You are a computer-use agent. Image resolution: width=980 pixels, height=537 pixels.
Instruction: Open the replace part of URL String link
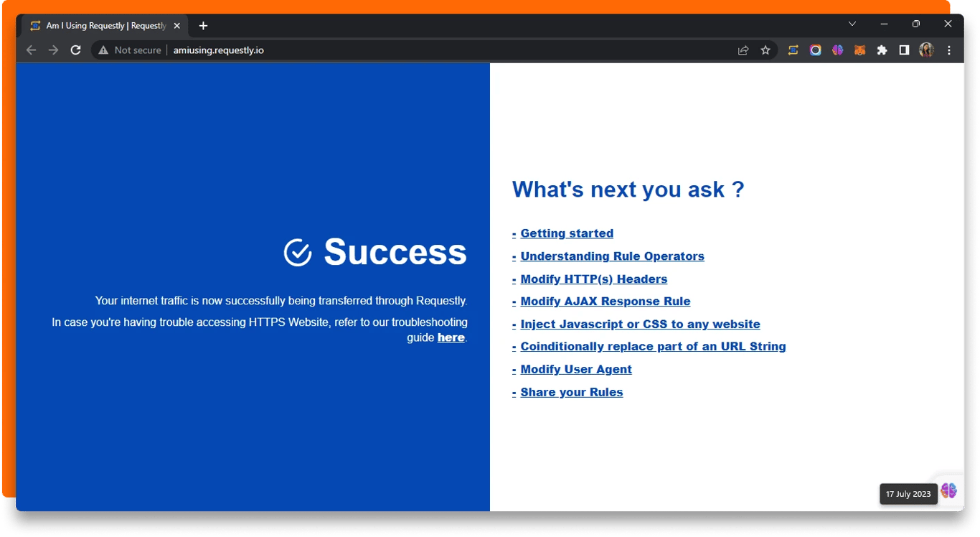tap(654, 347)
